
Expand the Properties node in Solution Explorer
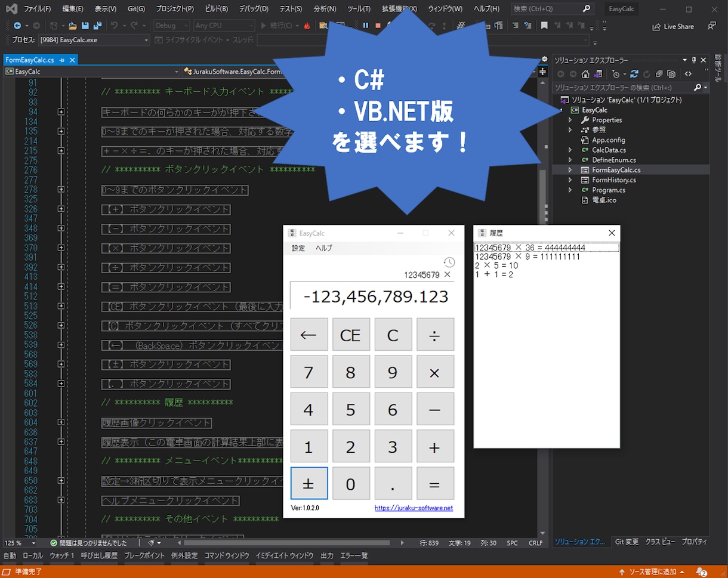(570, 120)
